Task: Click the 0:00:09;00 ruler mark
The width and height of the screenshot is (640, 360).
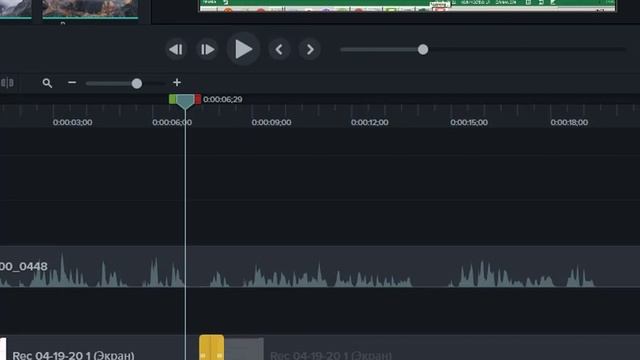Action: pyautogui.click(x=271, y=122)
